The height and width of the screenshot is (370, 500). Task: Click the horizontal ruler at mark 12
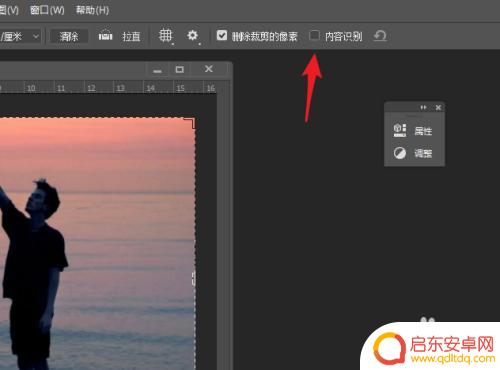[x=91, y=88]
